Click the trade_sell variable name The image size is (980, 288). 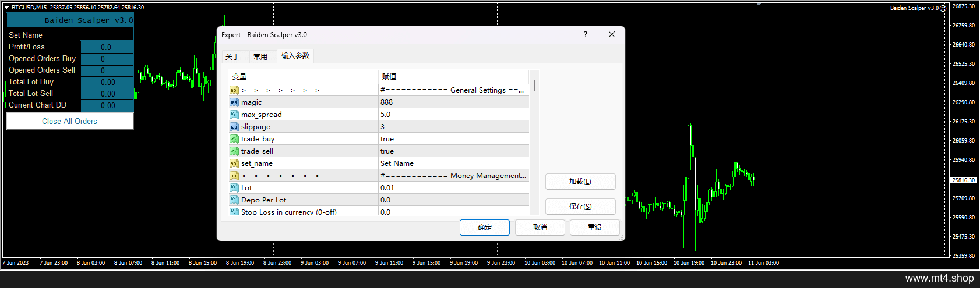[x=257, y=151]
